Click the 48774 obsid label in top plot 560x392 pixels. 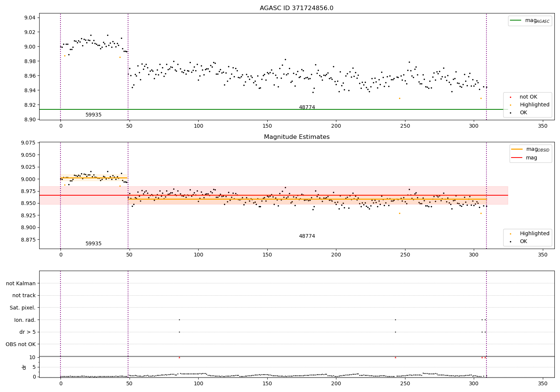pyautogui.click(x=307, y=108)
